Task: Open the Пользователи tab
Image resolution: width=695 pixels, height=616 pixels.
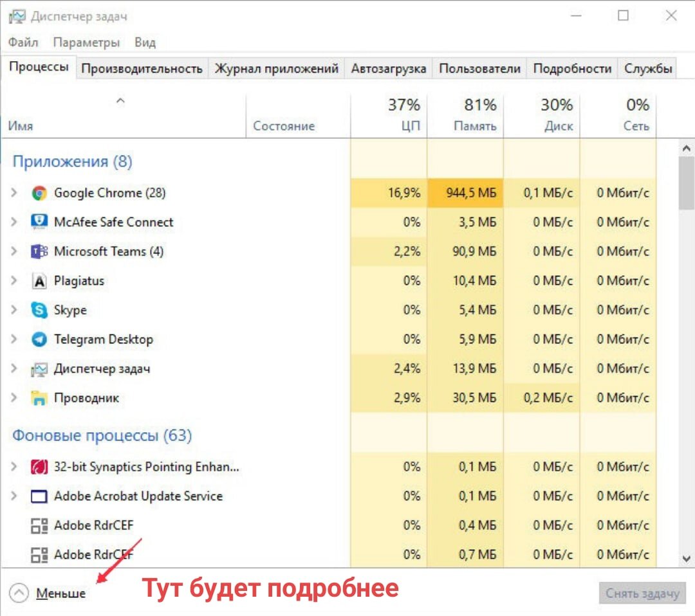Action: click(479, 69)
